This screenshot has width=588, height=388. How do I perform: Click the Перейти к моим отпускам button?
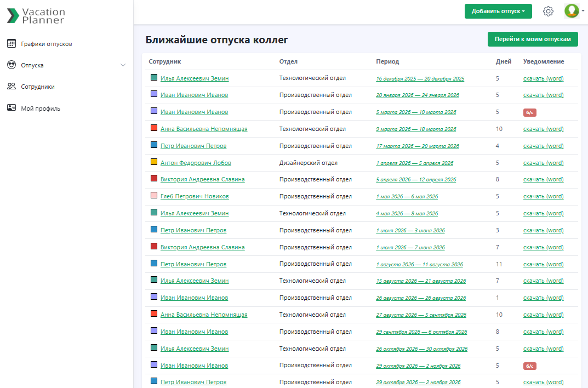coord(532,39)
